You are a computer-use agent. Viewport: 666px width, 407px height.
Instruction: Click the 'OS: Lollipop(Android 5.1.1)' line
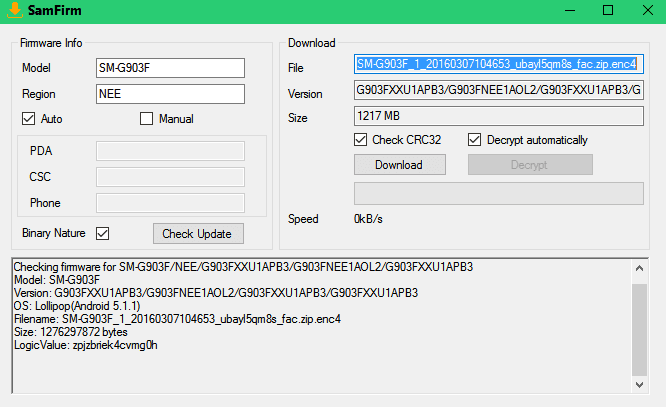click(77, 306)
